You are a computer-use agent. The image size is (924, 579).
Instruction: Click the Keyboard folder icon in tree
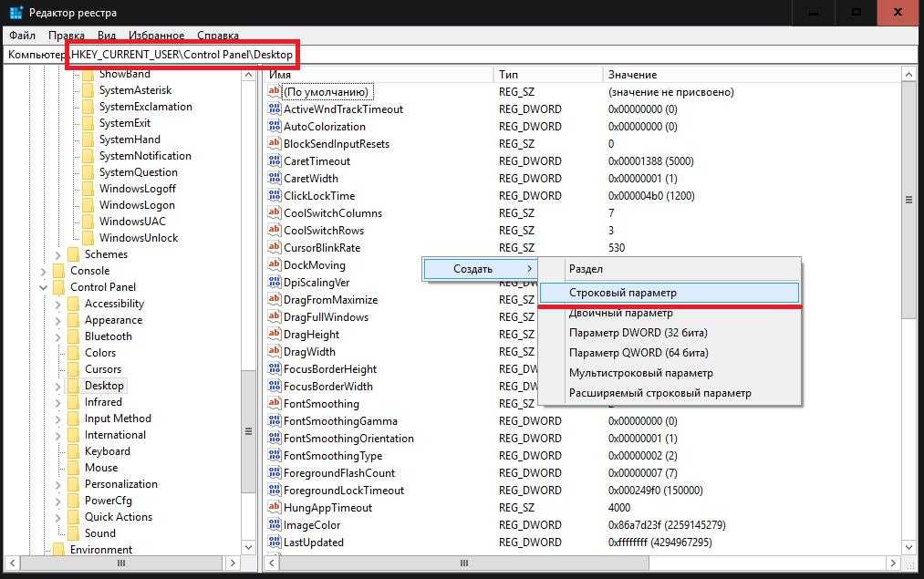pos(74,451)
